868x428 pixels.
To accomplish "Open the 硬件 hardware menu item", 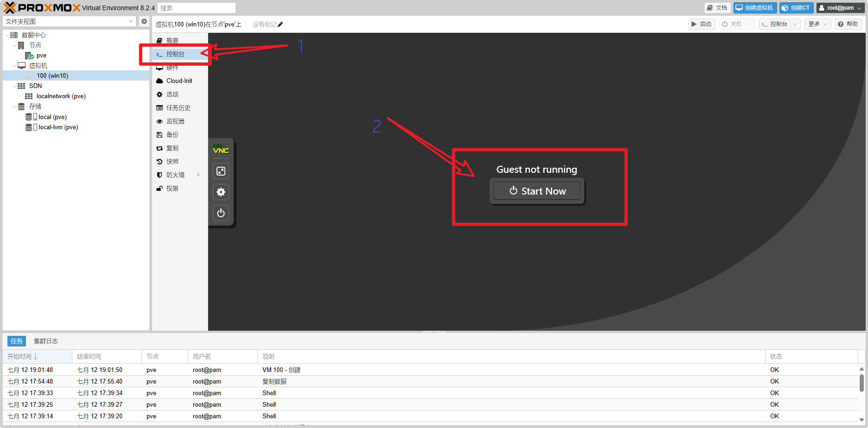I will point(180,68).
